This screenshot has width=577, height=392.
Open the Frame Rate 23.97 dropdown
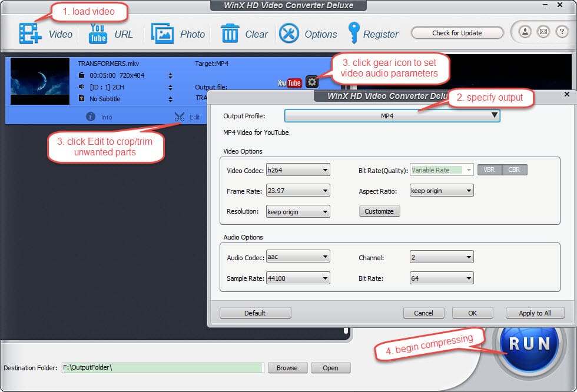coord(298,191)
